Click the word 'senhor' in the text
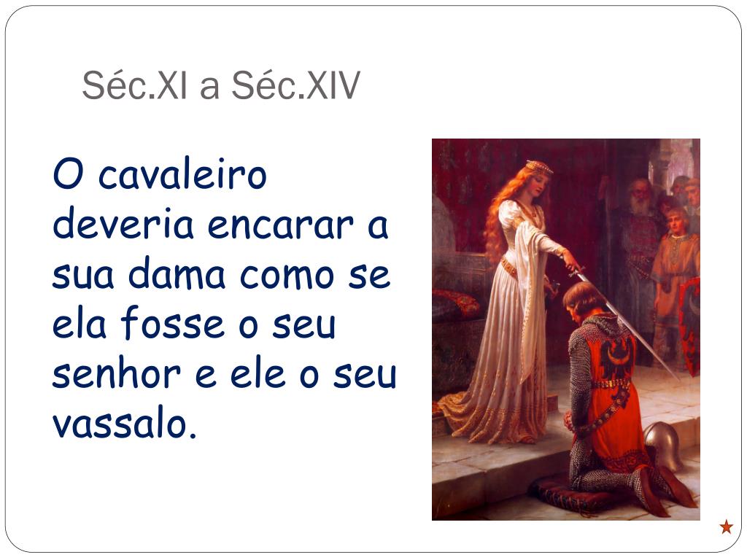Screen dimensions: 747x560 [x=116, y=373]
